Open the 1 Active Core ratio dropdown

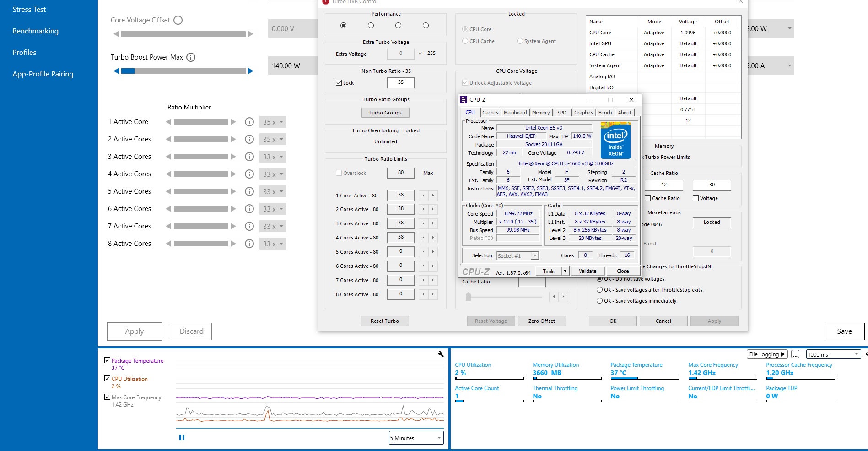(x=273, y=122)
